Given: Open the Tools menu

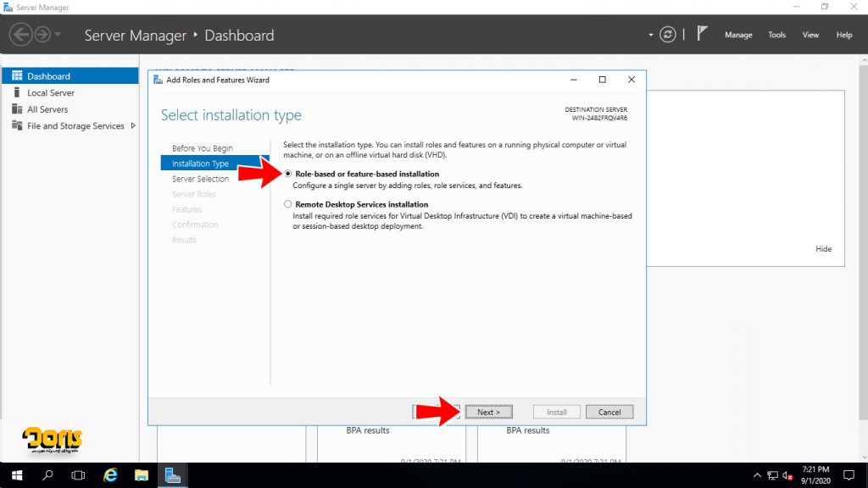Looking at the screenshot, I should [776, 34].
